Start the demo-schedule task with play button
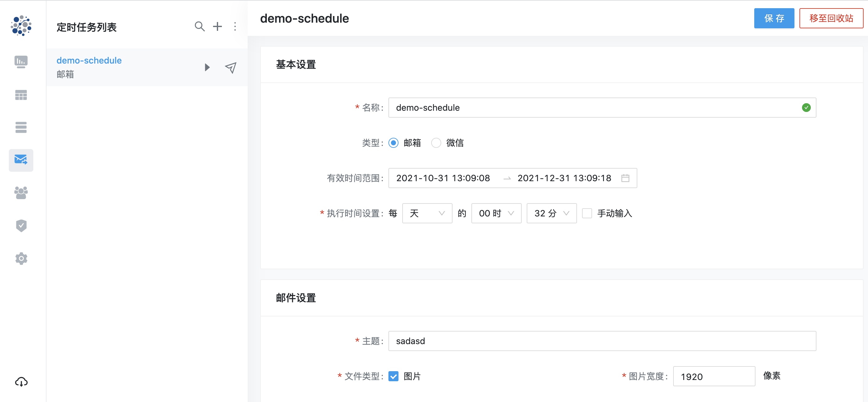 (207, 67)
